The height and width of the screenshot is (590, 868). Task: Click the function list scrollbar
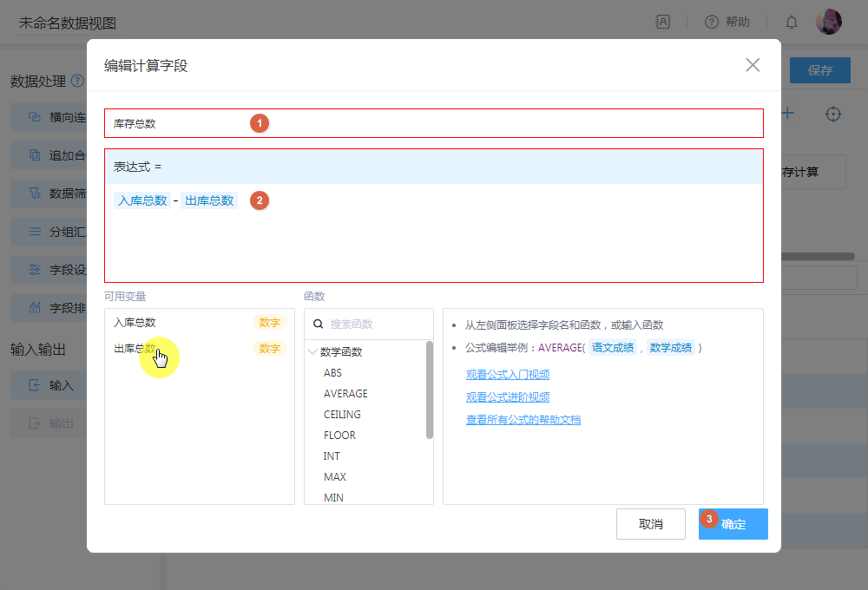click(x=429, y=390)
